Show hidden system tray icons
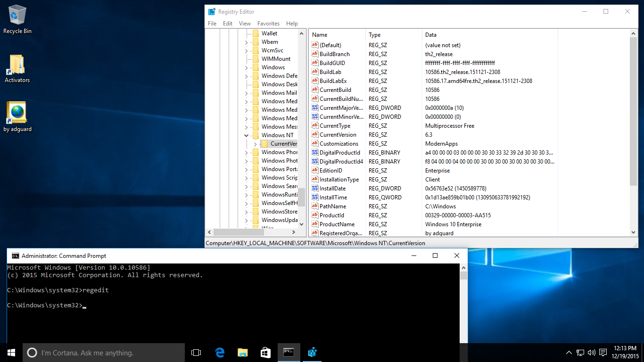Image resolution: width=644 pixels, height=362 pixels. click(x=569, y=353)
